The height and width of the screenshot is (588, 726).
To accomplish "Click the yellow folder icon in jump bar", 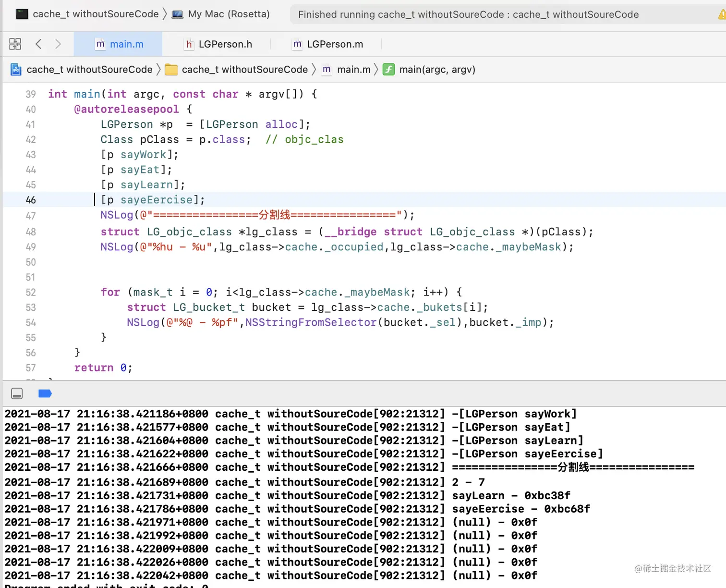I will point(171,70).
